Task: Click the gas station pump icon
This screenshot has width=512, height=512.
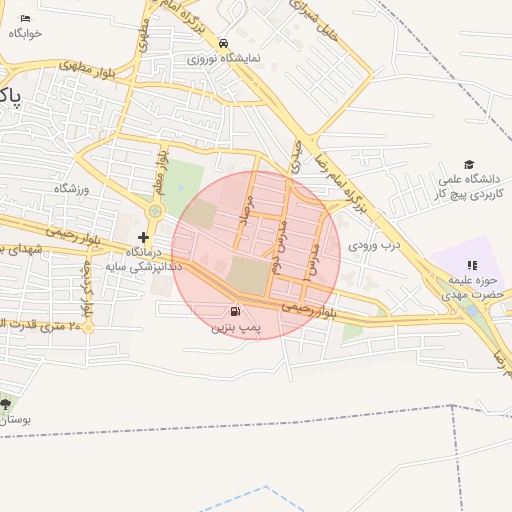Action: [235, 311]
